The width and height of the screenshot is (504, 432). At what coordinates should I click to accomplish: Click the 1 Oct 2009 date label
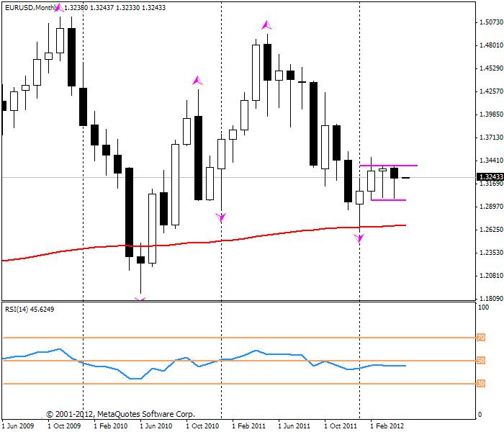[64, 426]
